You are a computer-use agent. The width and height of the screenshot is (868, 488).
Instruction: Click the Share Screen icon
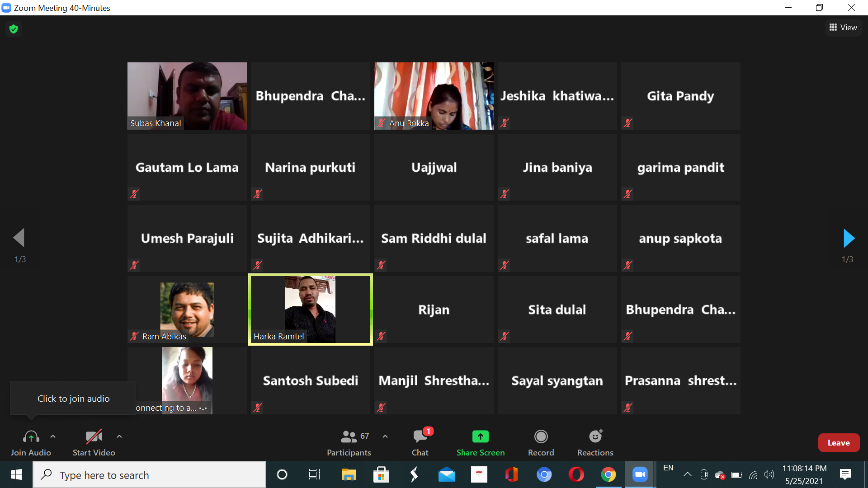click(x=481, y=436)
